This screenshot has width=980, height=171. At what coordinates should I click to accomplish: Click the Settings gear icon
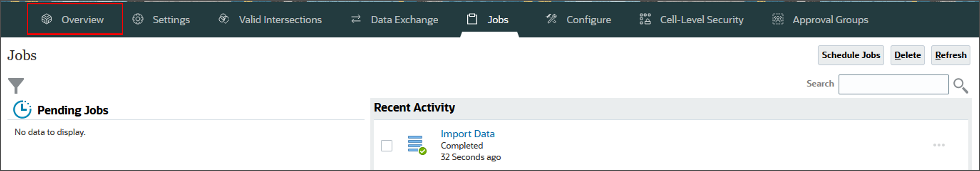[x=138, y=19]
